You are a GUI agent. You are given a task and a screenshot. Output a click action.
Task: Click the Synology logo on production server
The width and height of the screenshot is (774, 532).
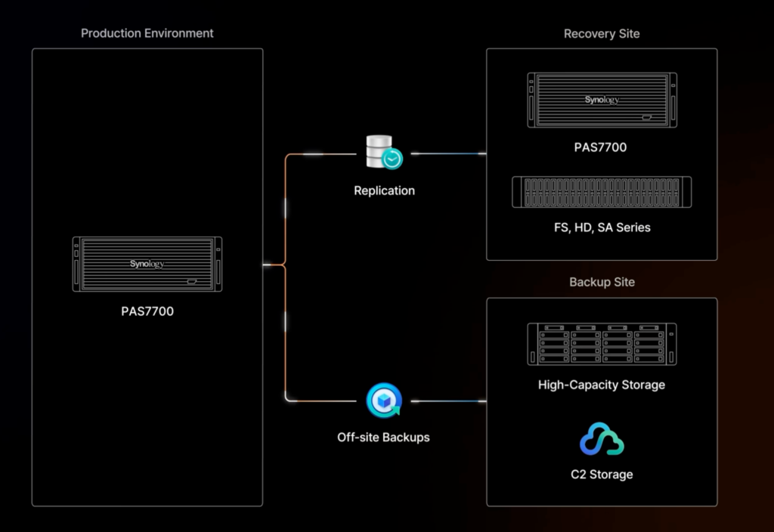(147, 264)
